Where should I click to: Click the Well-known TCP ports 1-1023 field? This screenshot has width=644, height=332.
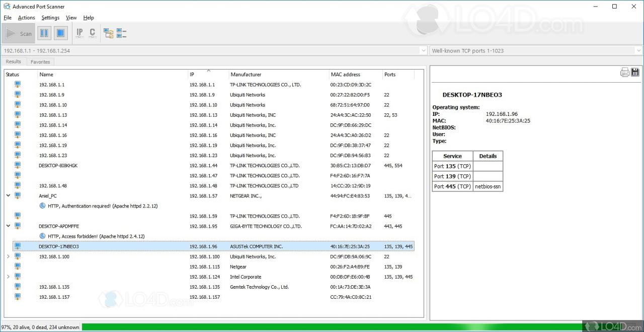536,50
